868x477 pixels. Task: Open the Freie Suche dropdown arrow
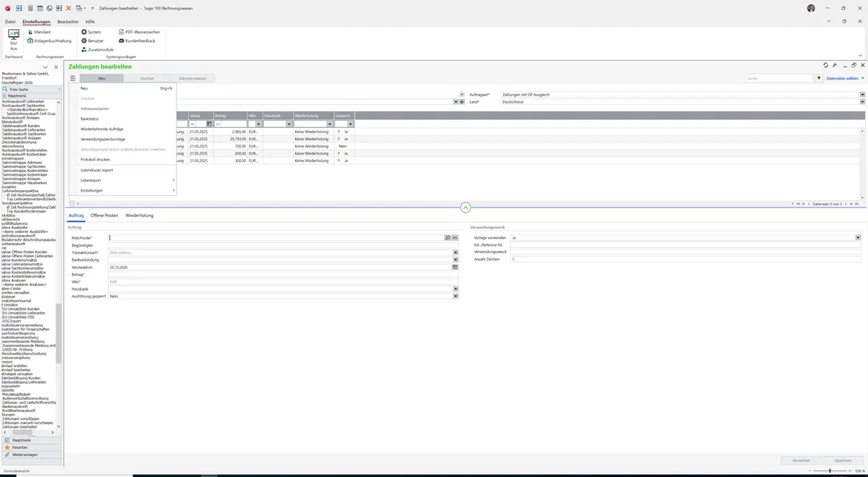point(58,89)
